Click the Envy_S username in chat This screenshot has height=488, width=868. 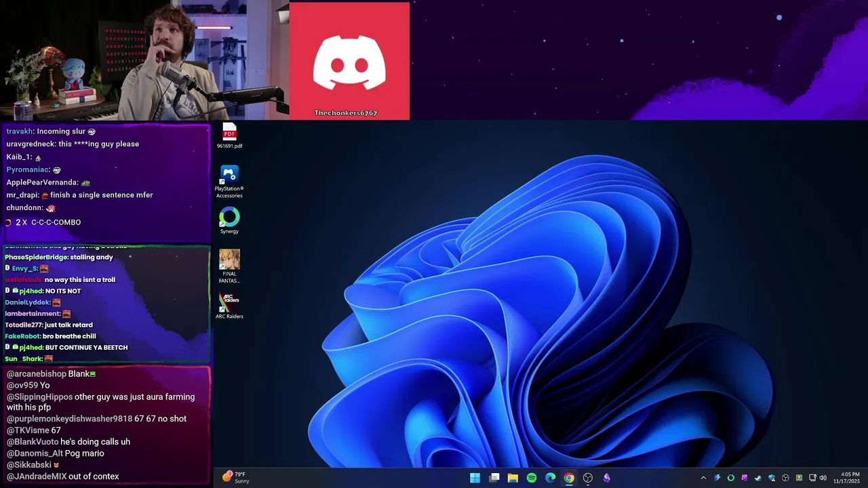(24, 269)
